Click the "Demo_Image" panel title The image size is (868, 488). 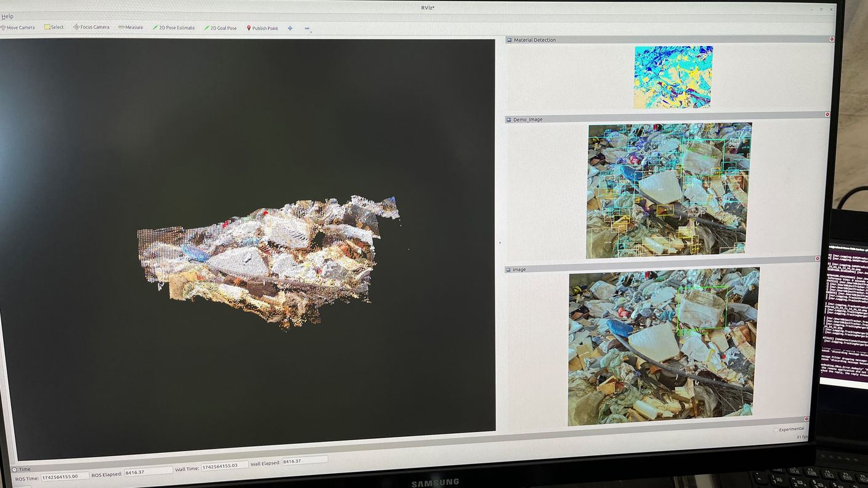pyautogui.click(x=528, y=119)
